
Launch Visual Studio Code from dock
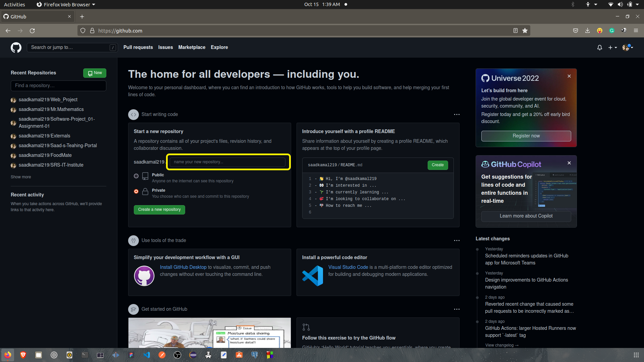click(x=147, y=355)
